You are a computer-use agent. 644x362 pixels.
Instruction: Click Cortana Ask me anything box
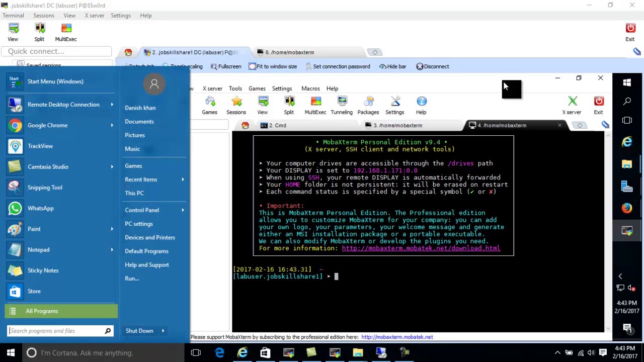coord(103,353)
